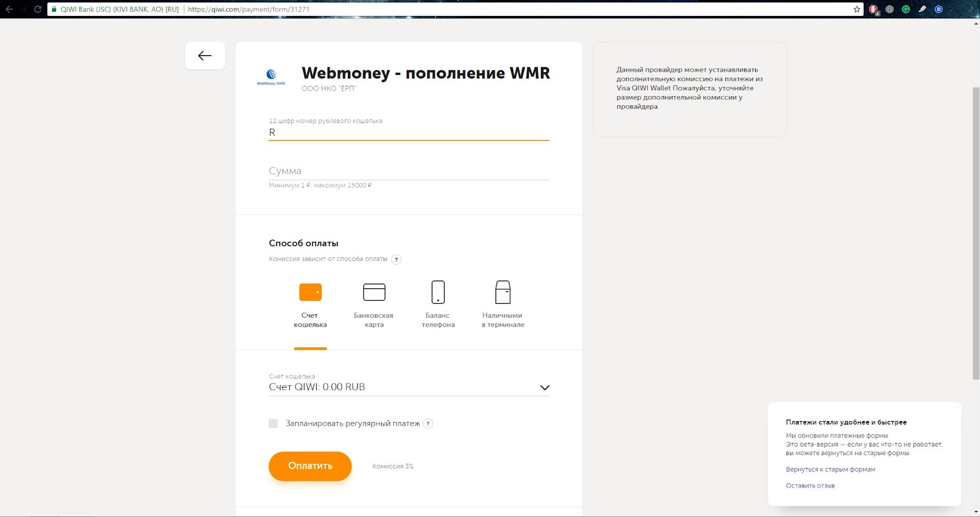Viewport: 980px width, 517px height.
Task: Click the wallet number input field
Action: 409,132
